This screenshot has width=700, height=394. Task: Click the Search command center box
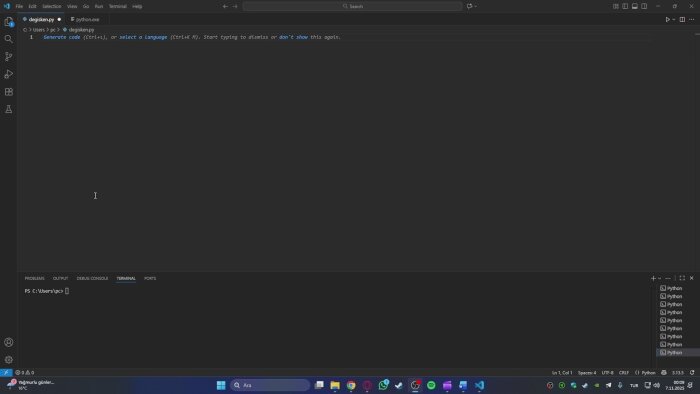pos(352,6)
